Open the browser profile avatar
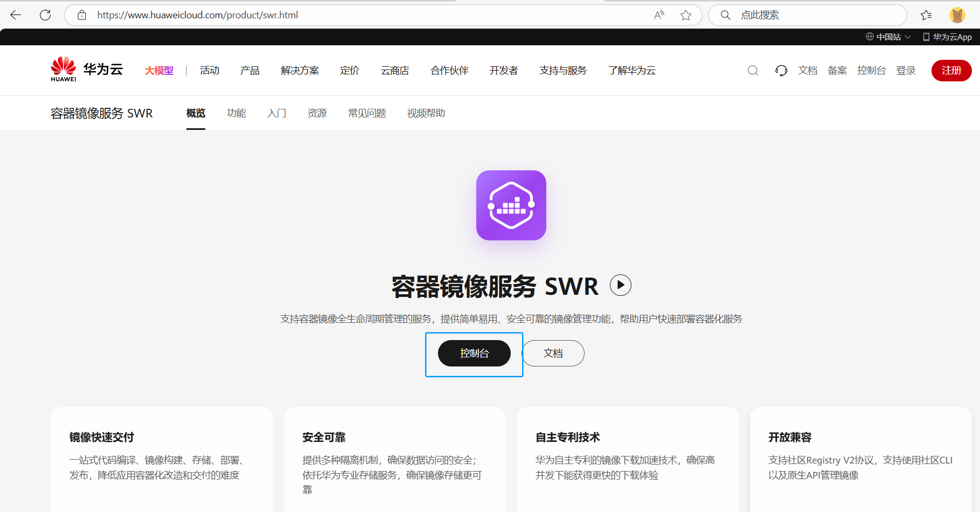This screenshot has width=980, height=512. 957,15
